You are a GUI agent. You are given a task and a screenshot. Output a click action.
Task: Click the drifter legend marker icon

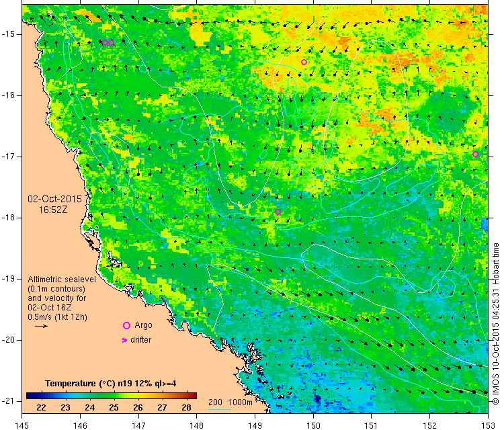[125, 340]
